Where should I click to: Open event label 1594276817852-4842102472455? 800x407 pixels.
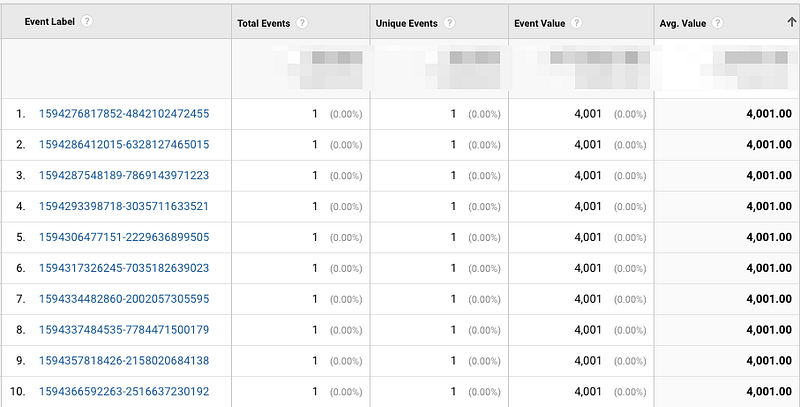tap(124, 114)
